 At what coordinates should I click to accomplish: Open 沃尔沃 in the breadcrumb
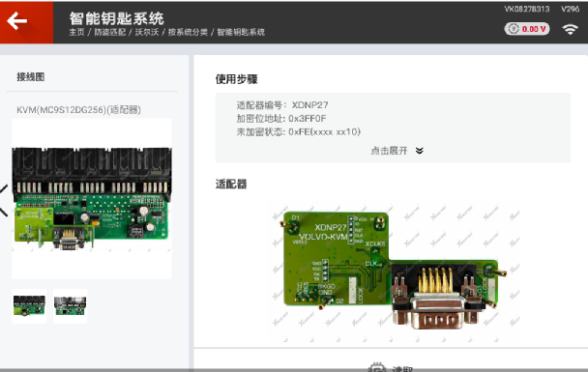pos(147,32)
